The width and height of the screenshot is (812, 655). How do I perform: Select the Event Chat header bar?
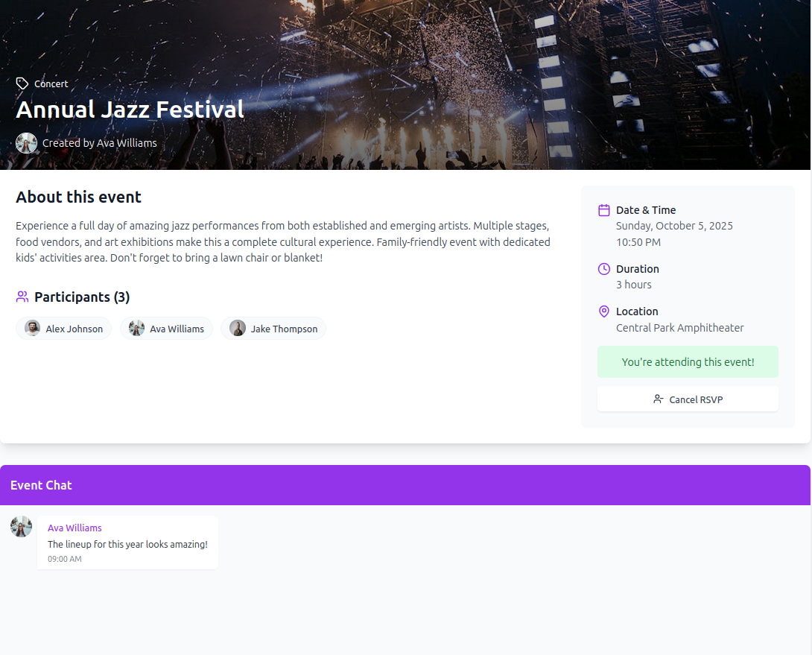point(405,485)
